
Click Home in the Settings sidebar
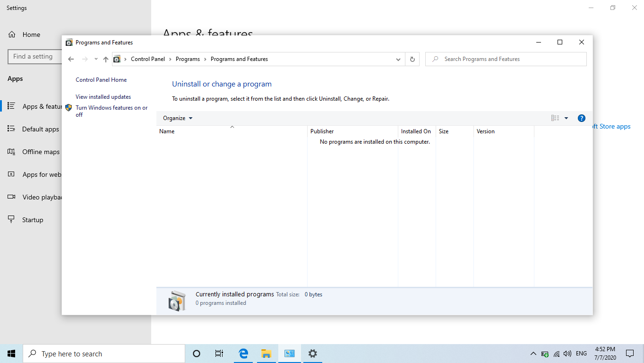[x=31, y=35]
